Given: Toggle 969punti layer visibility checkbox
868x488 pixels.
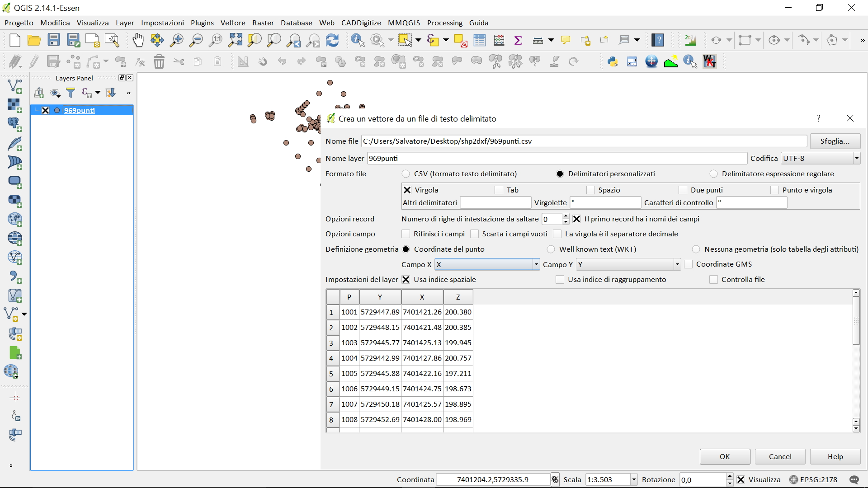Looking at the screenshot, I should point(45,110).
